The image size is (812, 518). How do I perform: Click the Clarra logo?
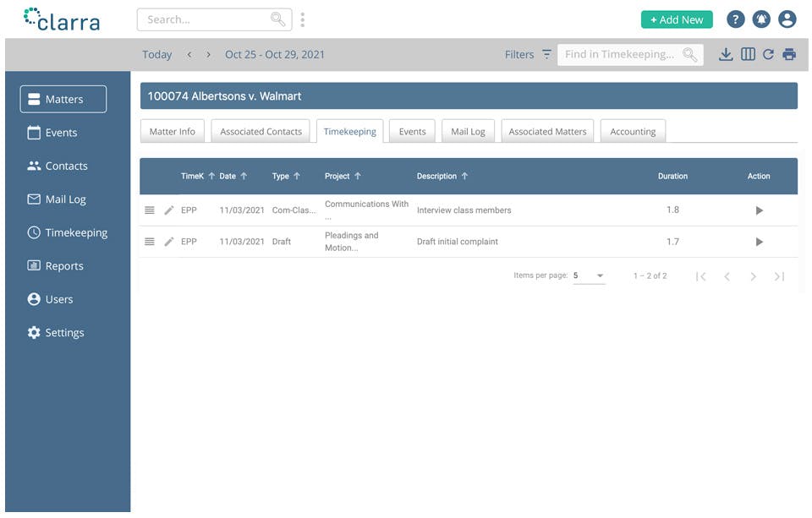point(62,19)
